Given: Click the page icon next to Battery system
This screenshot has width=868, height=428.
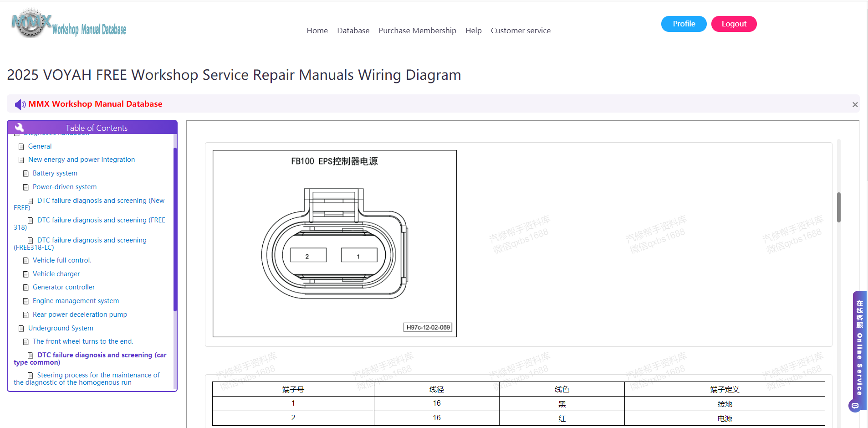Looking at the screenshot, I should click(26, 174).
